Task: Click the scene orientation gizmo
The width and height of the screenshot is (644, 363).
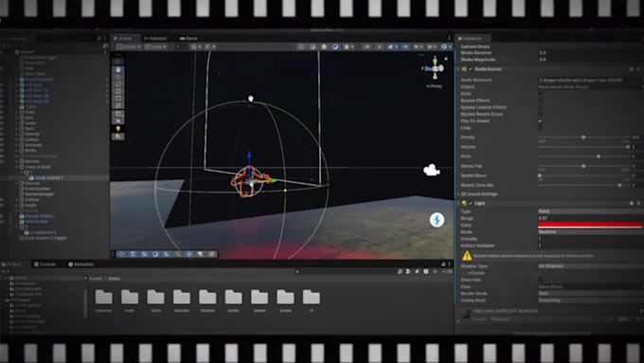Action: point(435,68)
